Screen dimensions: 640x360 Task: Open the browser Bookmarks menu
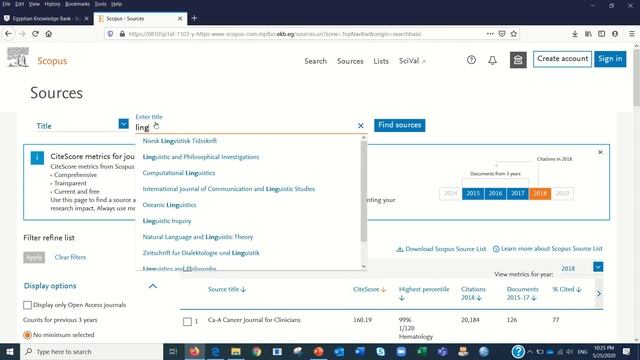click(x=77, y=4)
